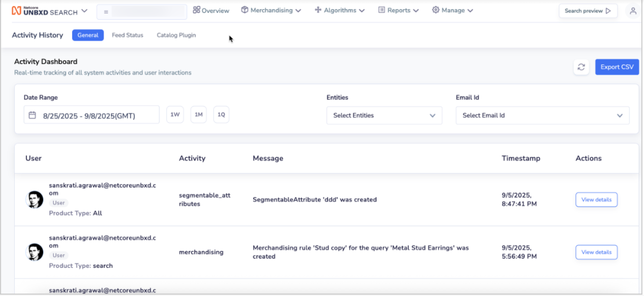
Task: Open the Algorithms menu
Action: tap(340, 11)
